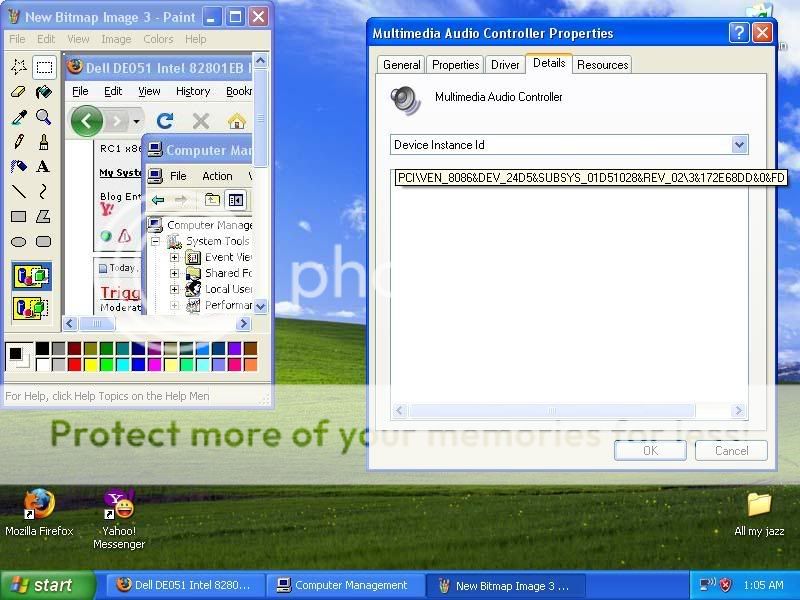
Task: Pick the Magnifier tool
Action: [43, 117]
